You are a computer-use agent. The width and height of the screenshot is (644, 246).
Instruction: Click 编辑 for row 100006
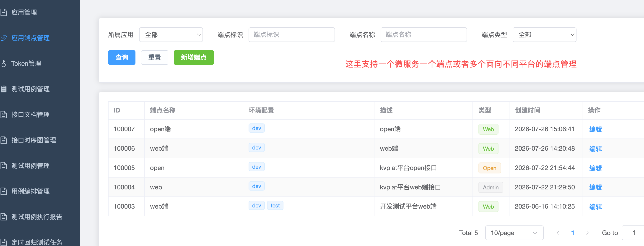[595, 149]
